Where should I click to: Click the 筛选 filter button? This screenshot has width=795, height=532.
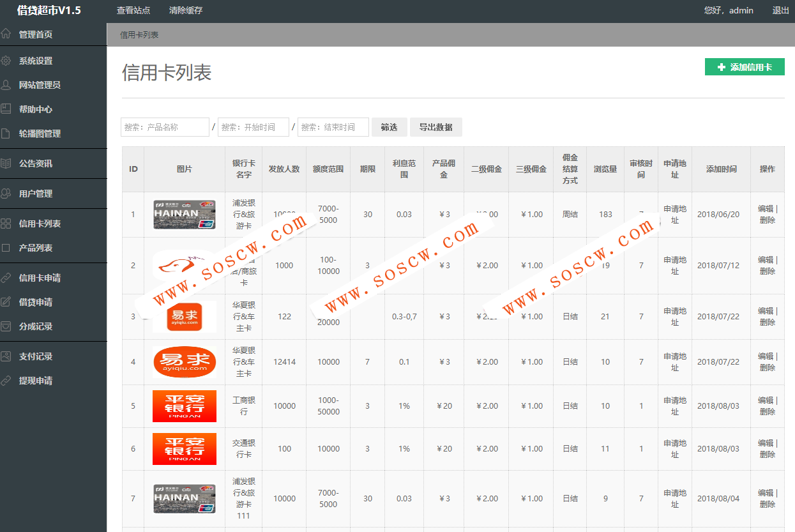tap(389, 127)
